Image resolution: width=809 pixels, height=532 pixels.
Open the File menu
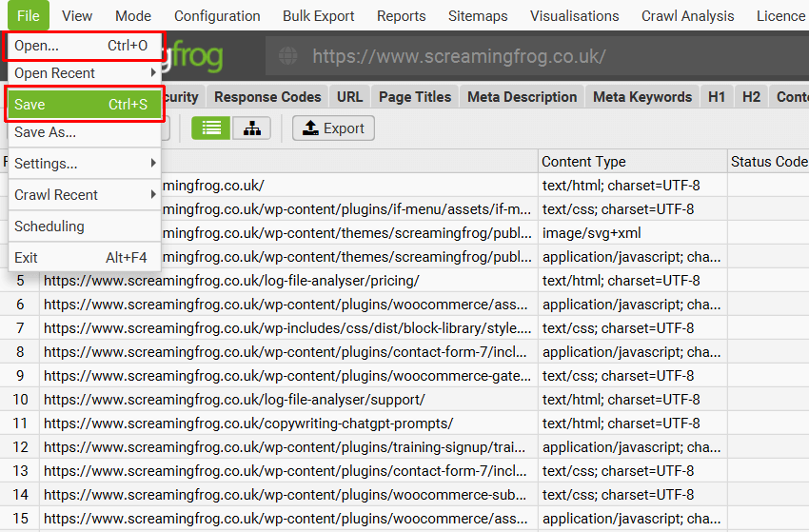tap(29, 15)
